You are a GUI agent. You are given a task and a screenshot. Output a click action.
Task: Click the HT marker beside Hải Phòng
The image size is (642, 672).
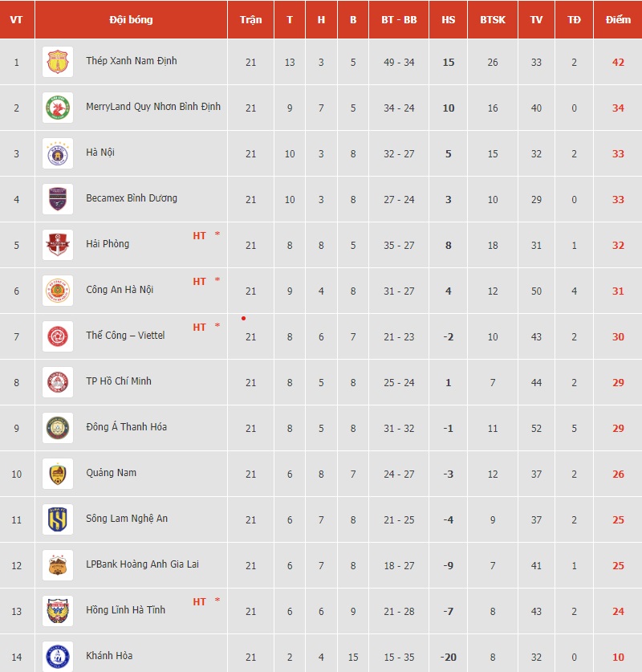[x=199, y=236]
